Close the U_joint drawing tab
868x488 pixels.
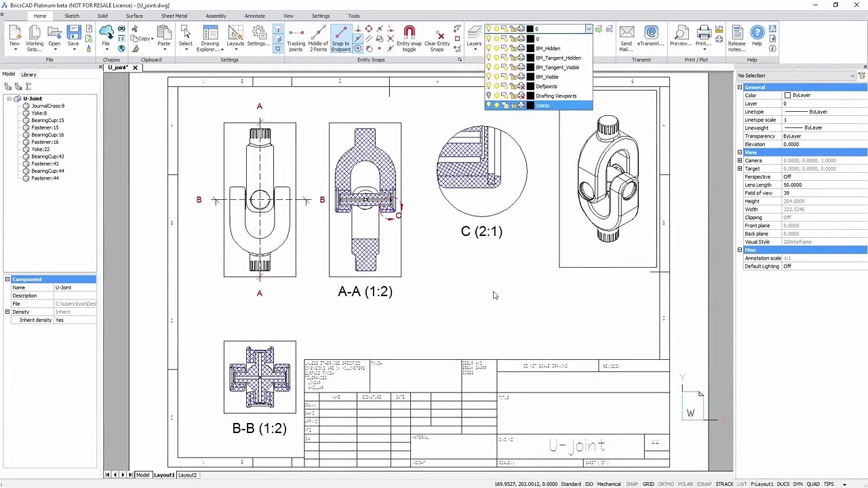point(135,68)
